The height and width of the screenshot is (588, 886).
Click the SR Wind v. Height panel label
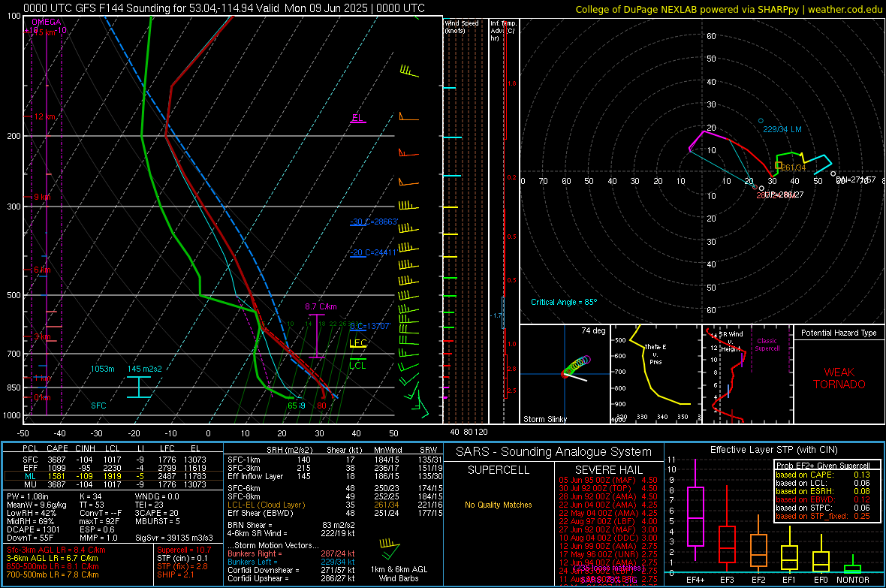click(x=731, y=342)
